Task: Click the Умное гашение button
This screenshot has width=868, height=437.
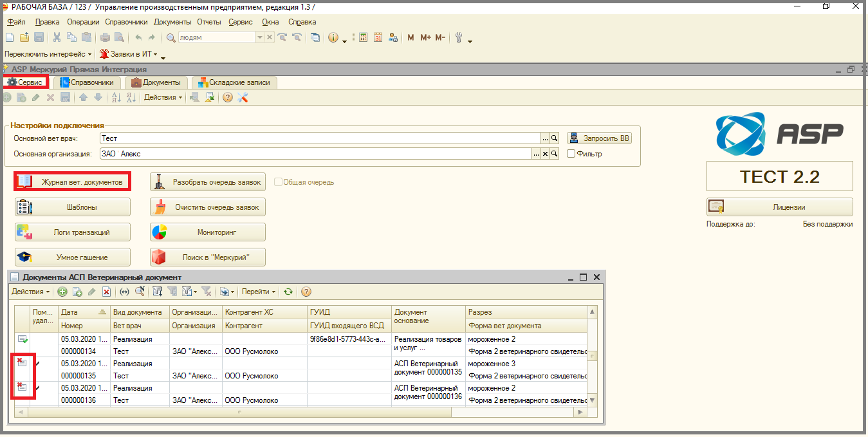Action: [x=73, y=257]
